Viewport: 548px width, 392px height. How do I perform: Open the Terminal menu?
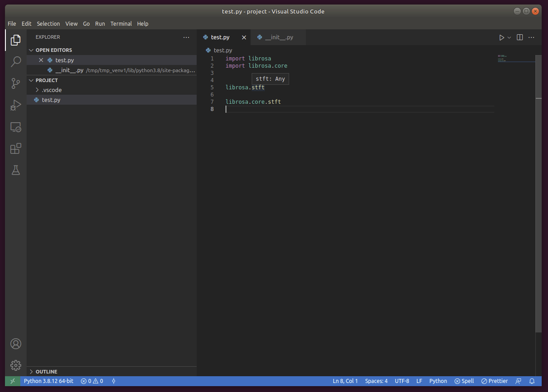(x=121, y=23)
